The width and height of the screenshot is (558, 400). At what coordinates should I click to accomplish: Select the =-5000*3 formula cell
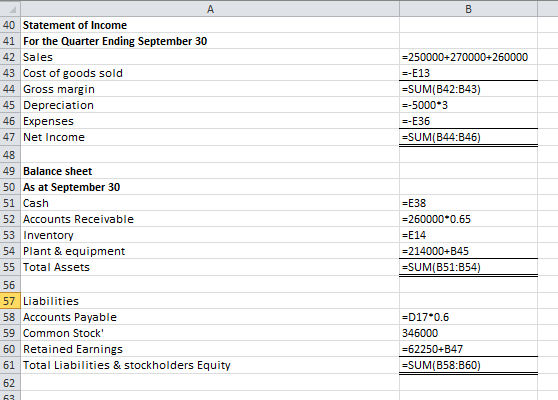468,105
